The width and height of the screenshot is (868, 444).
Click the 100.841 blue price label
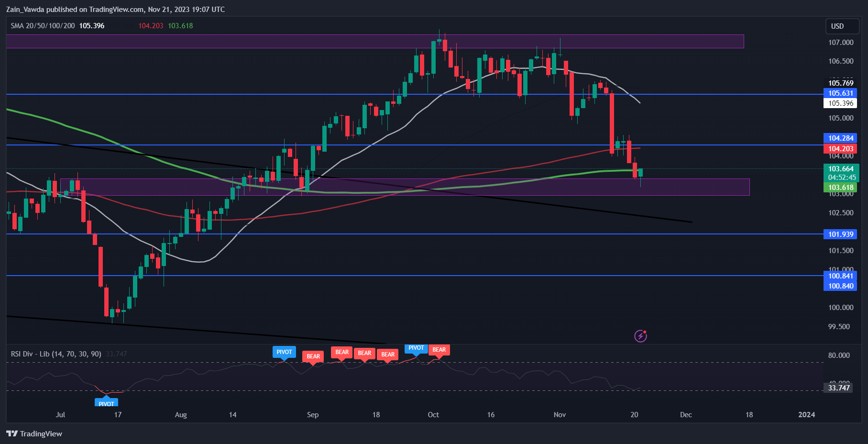tap(841, 276)
